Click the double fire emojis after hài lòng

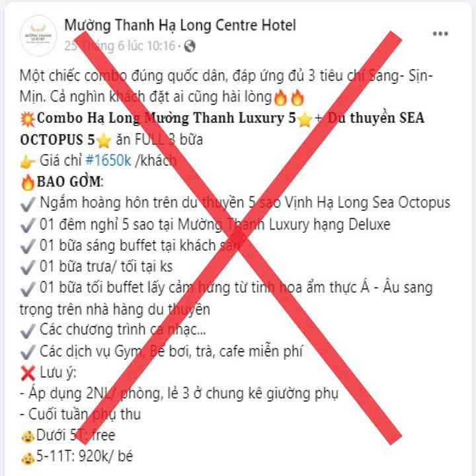(289, 98)
